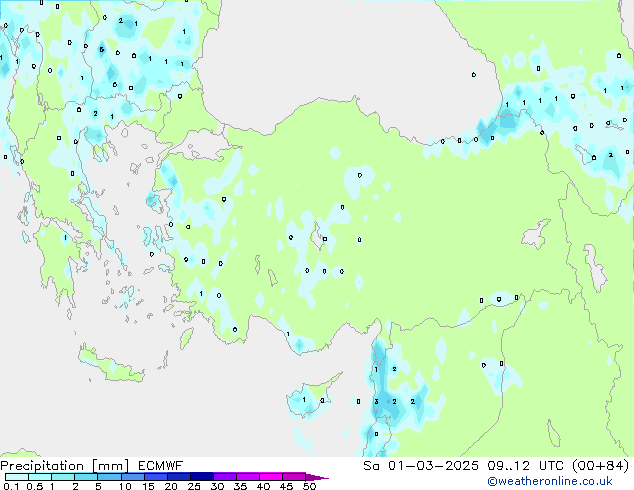The height and width of the screenshot is (490, 634).
Task: Click the '[mm]' unit label
Action: pyautogui.click(x=110, y=466)
